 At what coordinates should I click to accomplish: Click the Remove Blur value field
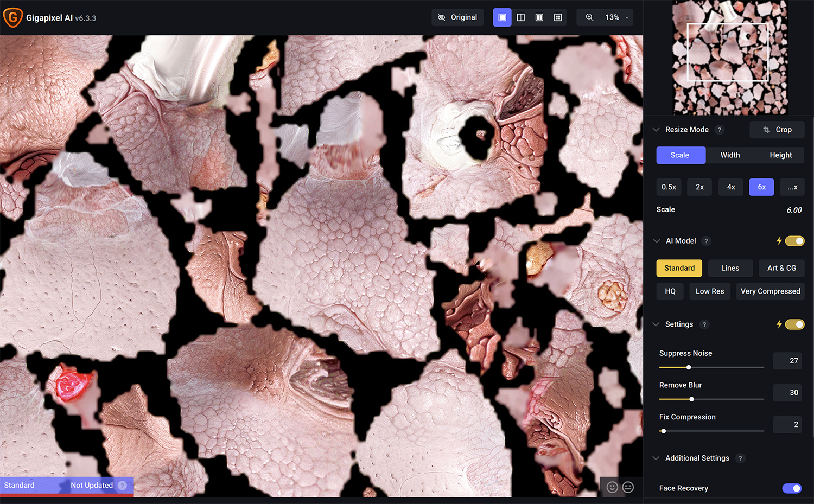coord(788,393)
